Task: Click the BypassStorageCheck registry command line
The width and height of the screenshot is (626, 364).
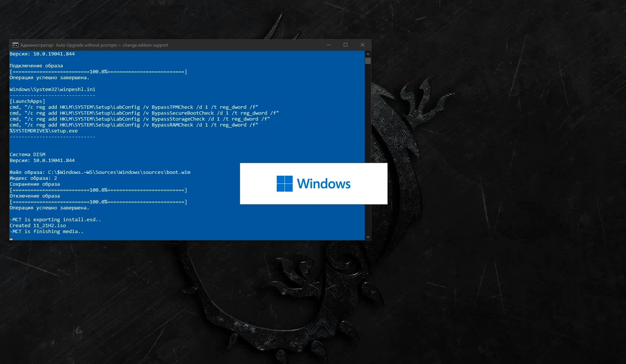Action: coord(140,119)
